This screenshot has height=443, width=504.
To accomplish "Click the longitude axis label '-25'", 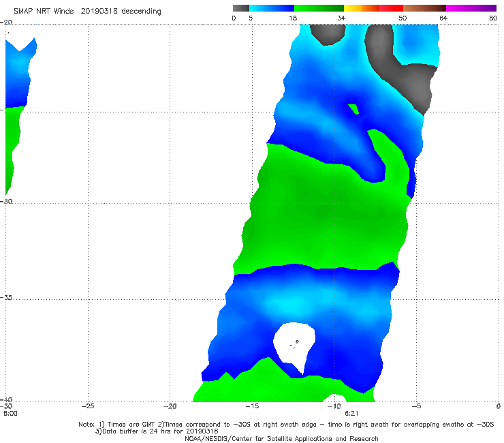I will 88,406.
